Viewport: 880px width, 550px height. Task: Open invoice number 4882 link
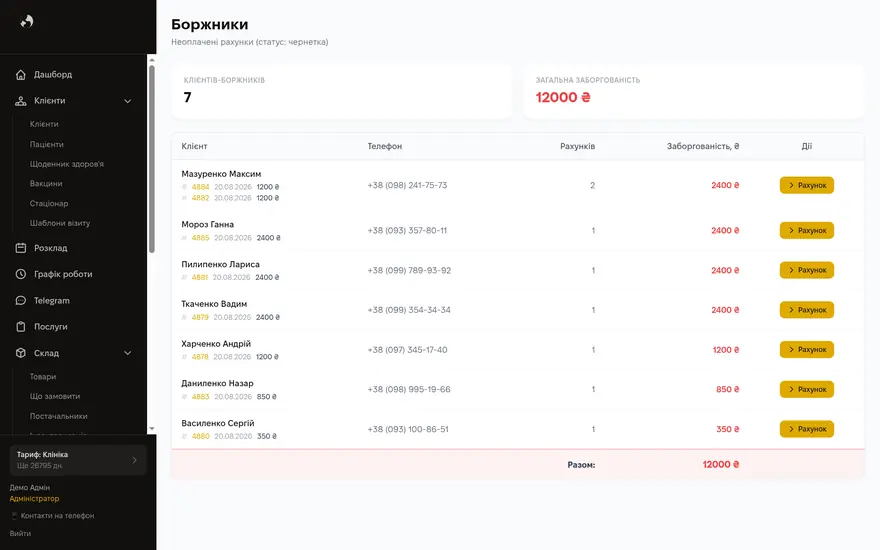[200, 198]
